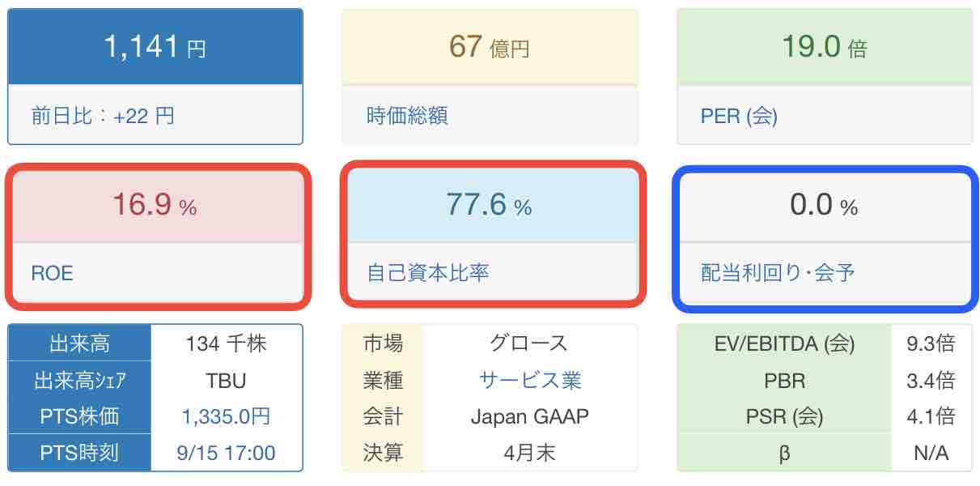The height and width of the screenshot is (486, 980).
Task: Click the 16.9 % ROE value
Action: [155, 205]
